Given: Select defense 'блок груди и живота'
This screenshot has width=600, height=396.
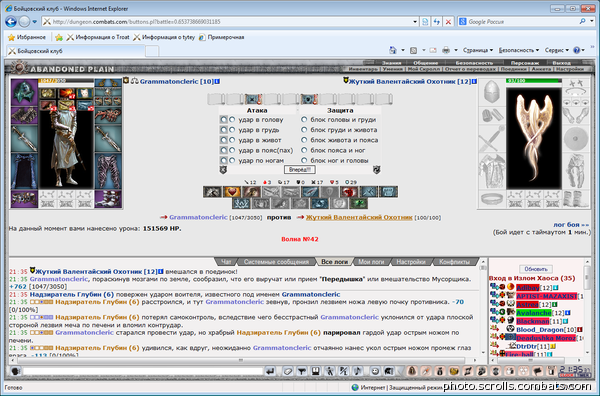Looking at the screenshot, I should (304, 130).
